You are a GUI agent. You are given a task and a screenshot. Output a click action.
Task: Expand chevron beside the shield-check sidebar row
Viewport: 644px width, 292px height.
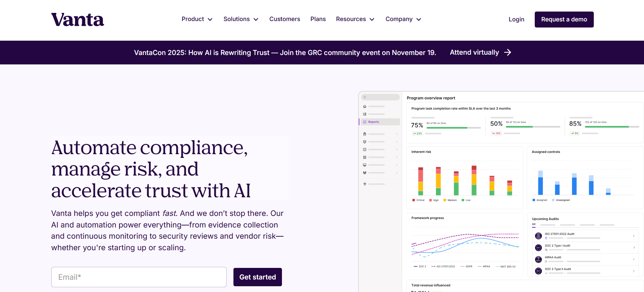pos(397,142)
